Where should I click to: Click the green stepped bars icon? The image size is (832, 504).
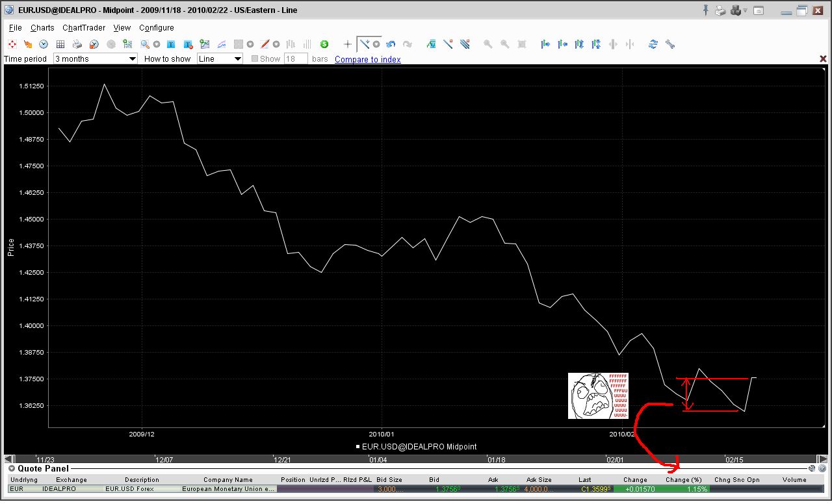pos(431,44)
